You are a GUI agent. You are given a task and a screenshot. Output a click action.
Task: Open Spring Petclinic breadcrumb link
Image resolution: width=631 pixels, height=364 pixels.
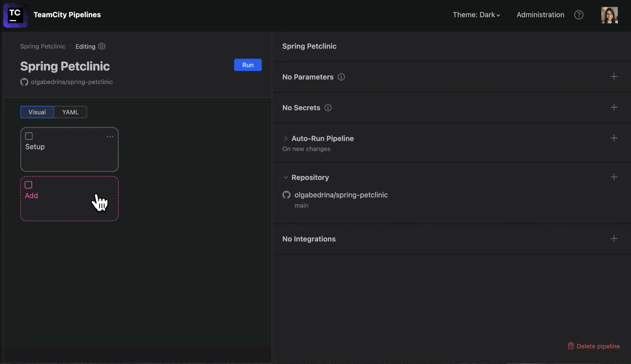tap(43, 46)
